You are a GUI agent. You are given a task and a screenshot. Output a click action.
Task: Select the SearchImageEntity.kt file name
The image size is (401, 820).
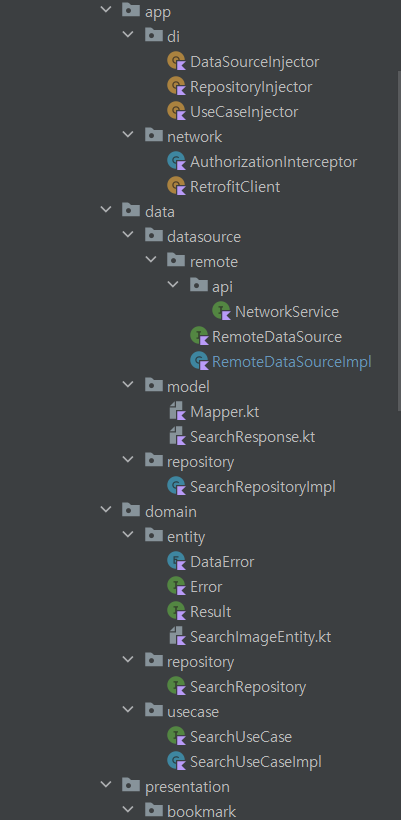261,637
